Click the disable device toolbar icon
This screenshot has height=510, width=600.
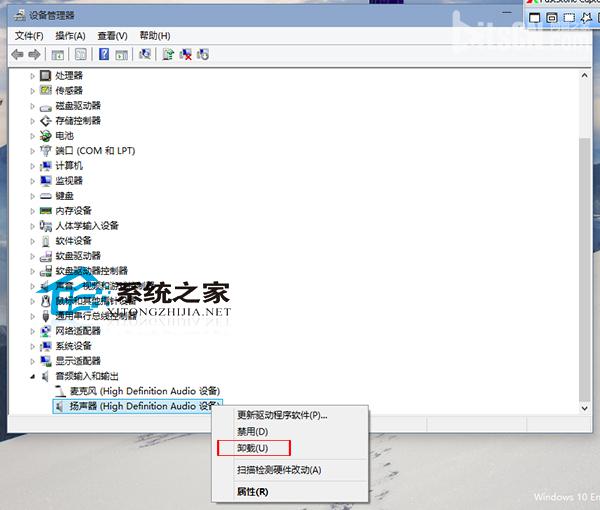pos(203,54)
